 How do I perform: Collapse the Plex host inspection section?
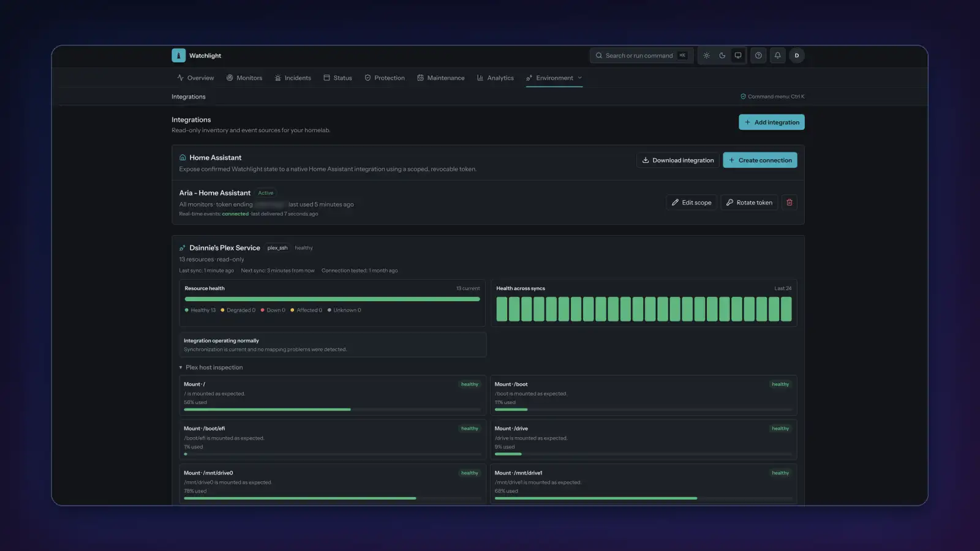coord(211,367)
